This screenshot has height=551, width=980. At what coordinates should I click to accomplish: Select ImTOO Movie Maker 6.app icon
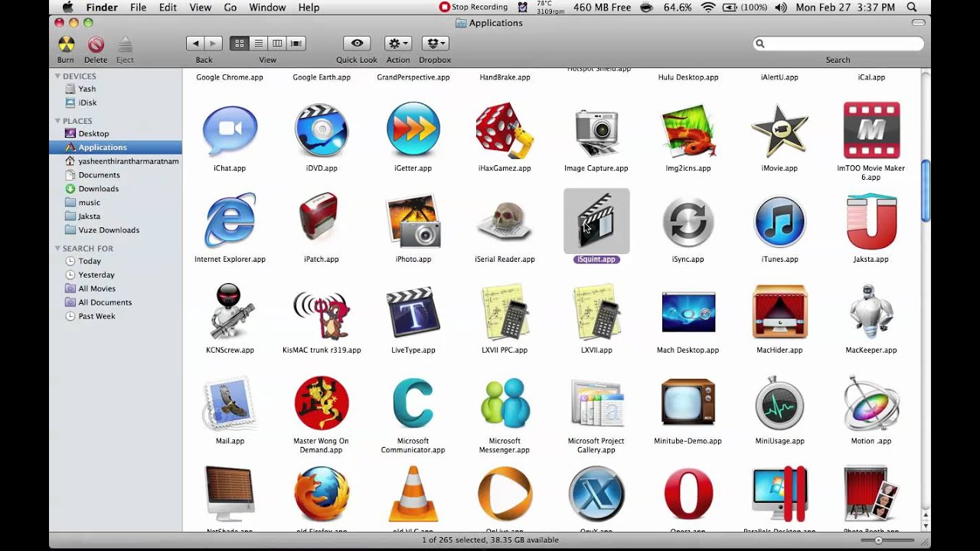871,131
